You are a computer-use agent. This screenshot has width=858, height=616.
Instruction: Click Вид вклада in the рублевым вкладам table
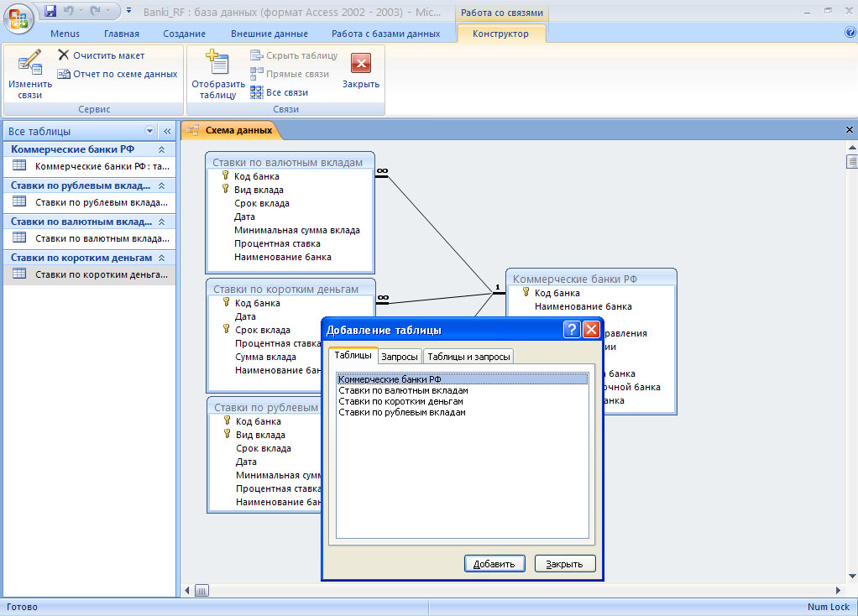tap(260, 435)
